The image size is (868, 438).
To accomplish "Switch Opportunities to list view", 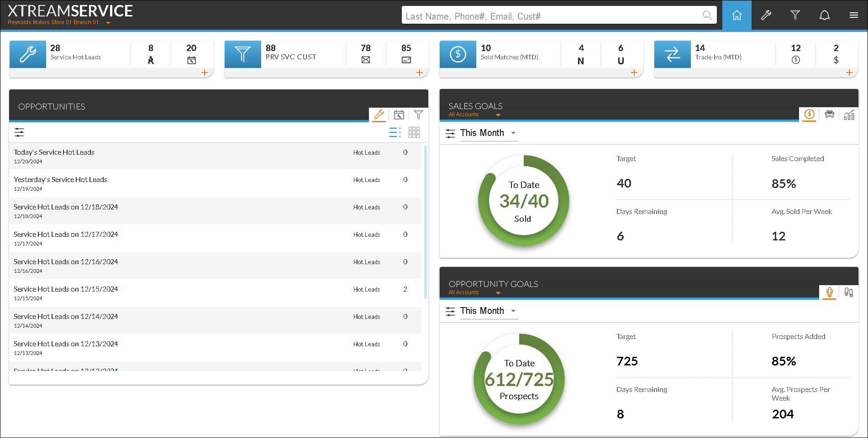I will click(395, 132).
